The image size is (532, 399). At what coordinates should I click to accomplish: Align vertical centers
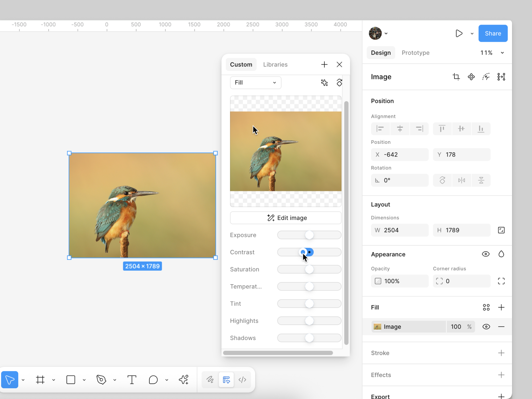click(x=461, y=129)
